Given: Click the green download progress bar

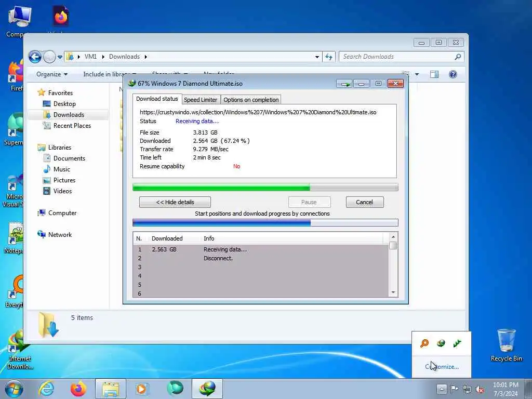Looking at the screenshot, I should point(265,187).
